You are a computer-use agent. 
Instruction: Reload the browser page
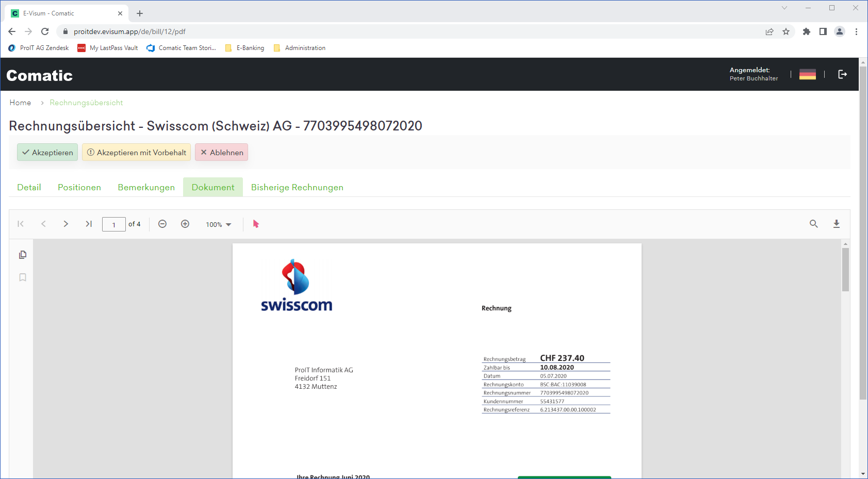(45, 31)
